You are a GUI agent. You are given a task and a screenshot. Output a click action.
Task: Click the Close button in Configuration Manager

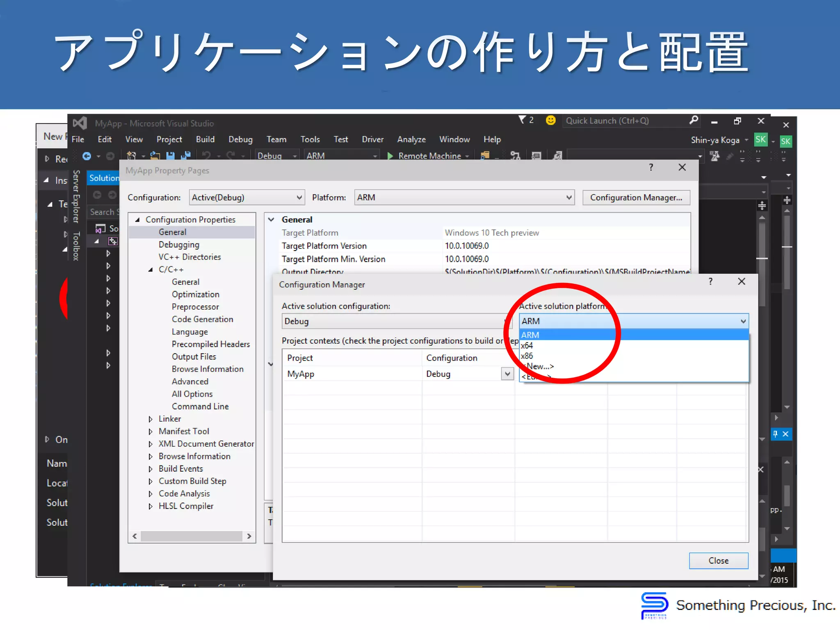click(719, 561)
